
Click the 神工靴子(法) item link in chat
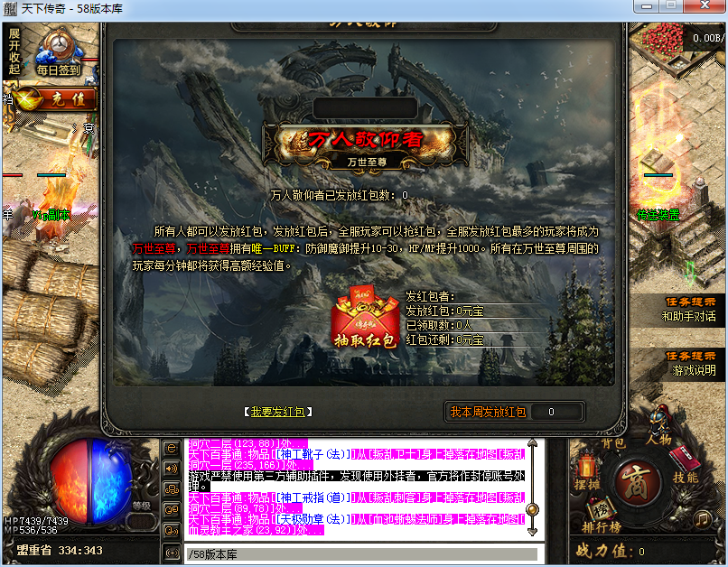pos(313,454)
